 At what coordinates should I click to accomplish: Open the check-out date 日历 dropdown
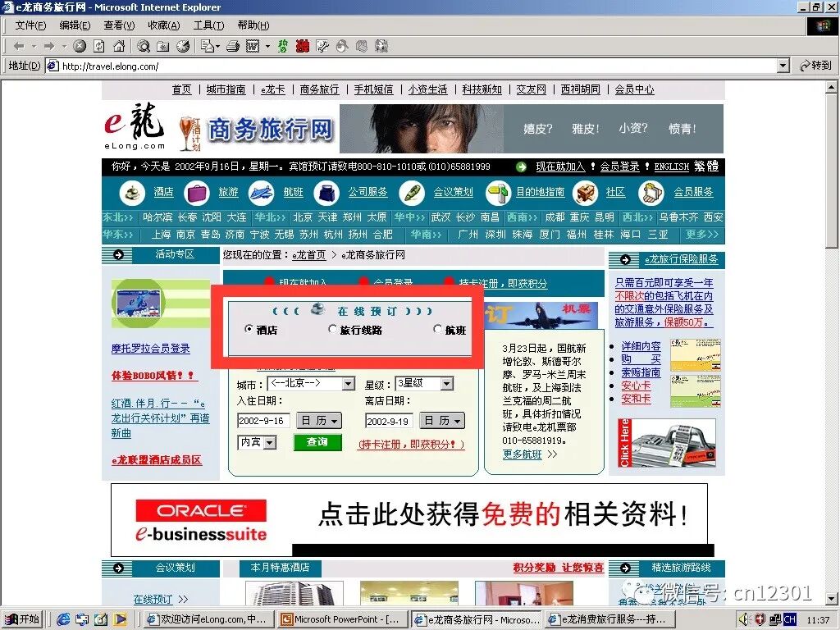coord(442,421)
